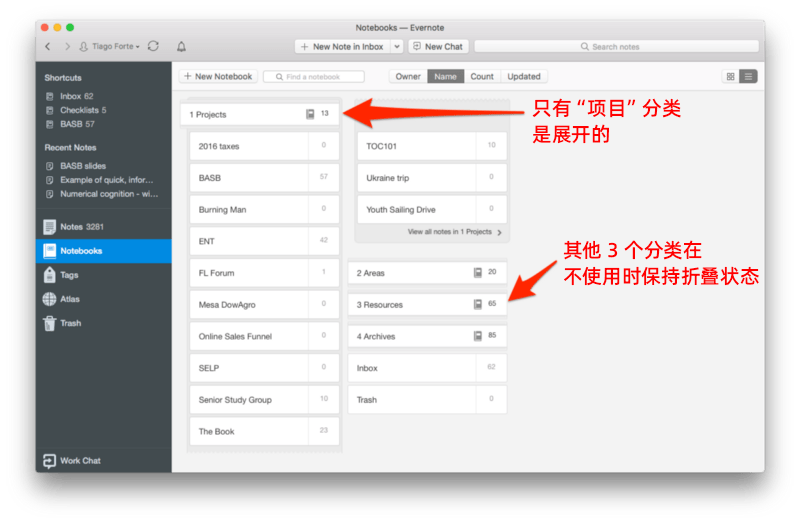Viewport: 800px width, 523px height.
Task: Click the BASB slides note icon
Action: point(49,166)
